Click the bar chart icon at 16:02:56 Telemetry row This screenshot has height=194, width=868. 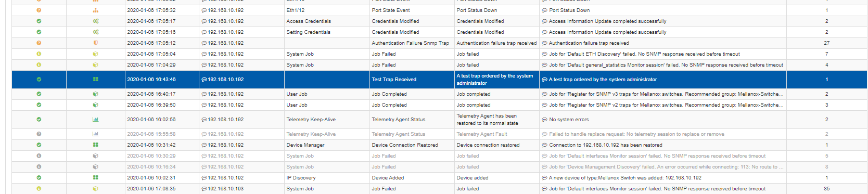click(95, 120)
